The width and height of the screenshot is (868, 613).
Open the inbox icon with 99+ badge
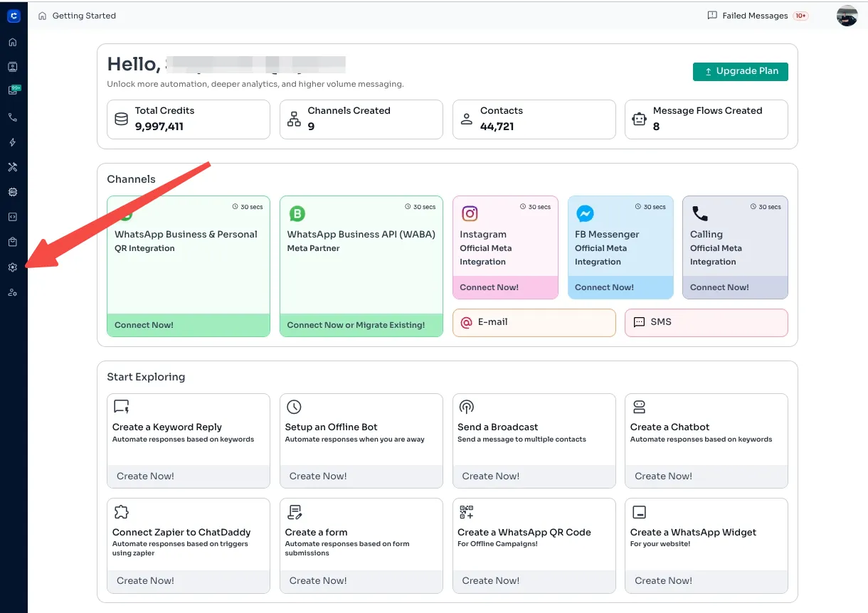tap(13, 91)
